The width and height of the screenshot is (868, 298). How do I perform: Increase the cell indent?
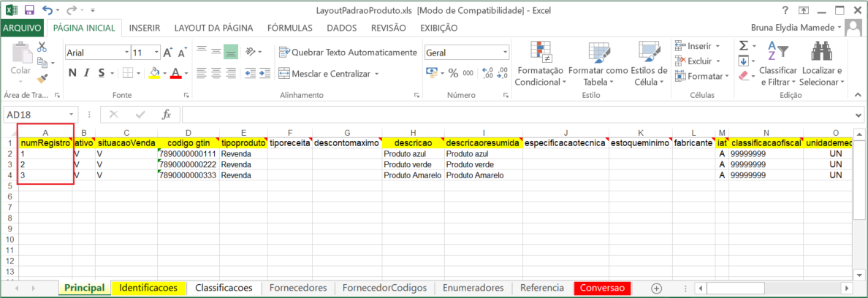(x=265, y=73)
